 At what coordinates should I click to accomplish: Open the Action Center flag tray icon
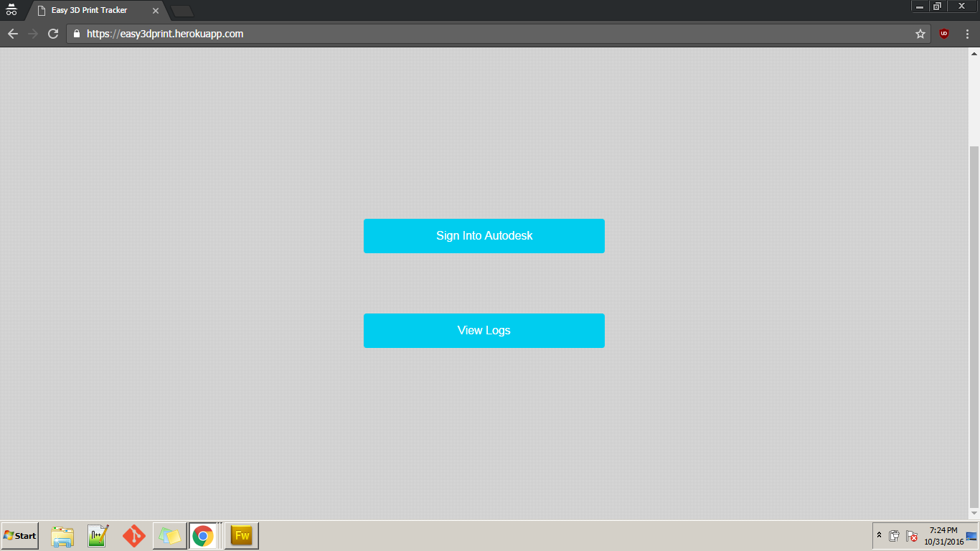912,536
